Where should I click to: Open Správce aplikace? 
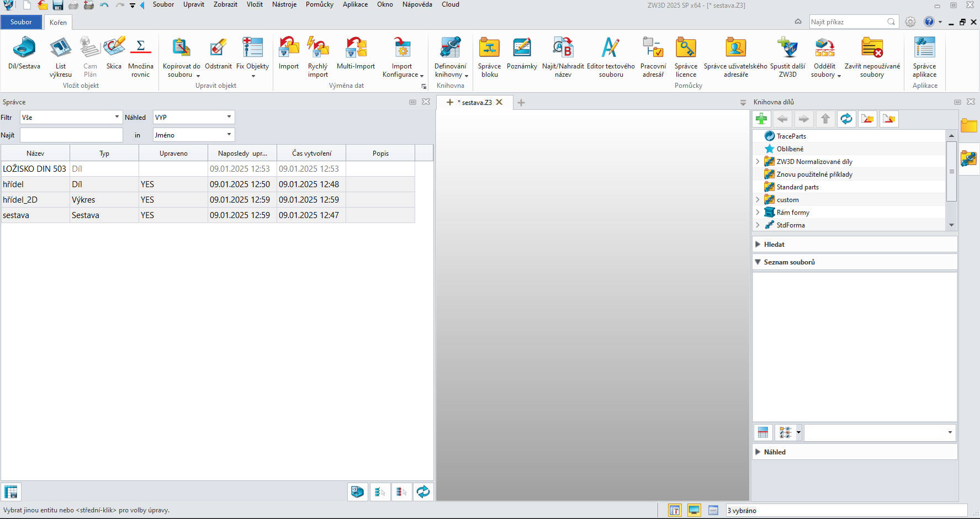coord(925,57)
